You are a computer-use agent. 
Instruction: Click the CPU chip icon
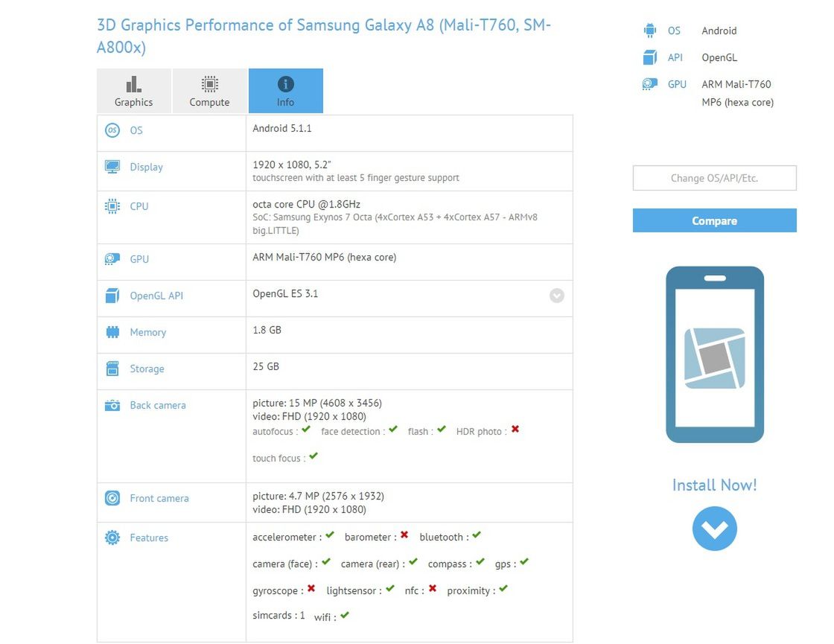coord(112,206)
